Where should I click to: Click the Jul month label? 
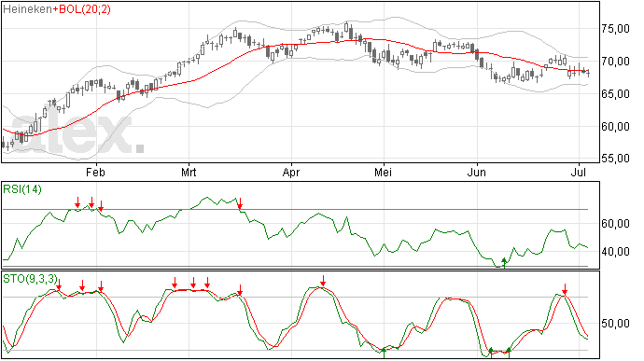(x=579, y=172)
